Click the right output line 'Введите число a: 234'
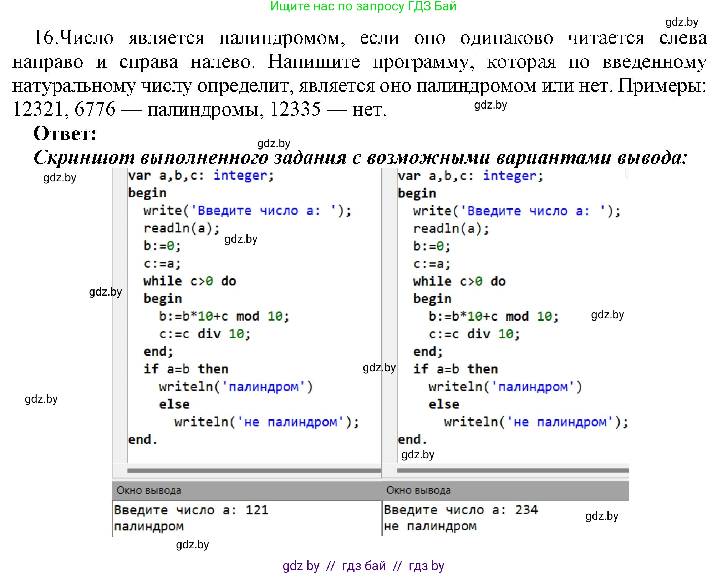Image resolution: width=728 pixels, height=574 pixels. [x=460, y=510]
